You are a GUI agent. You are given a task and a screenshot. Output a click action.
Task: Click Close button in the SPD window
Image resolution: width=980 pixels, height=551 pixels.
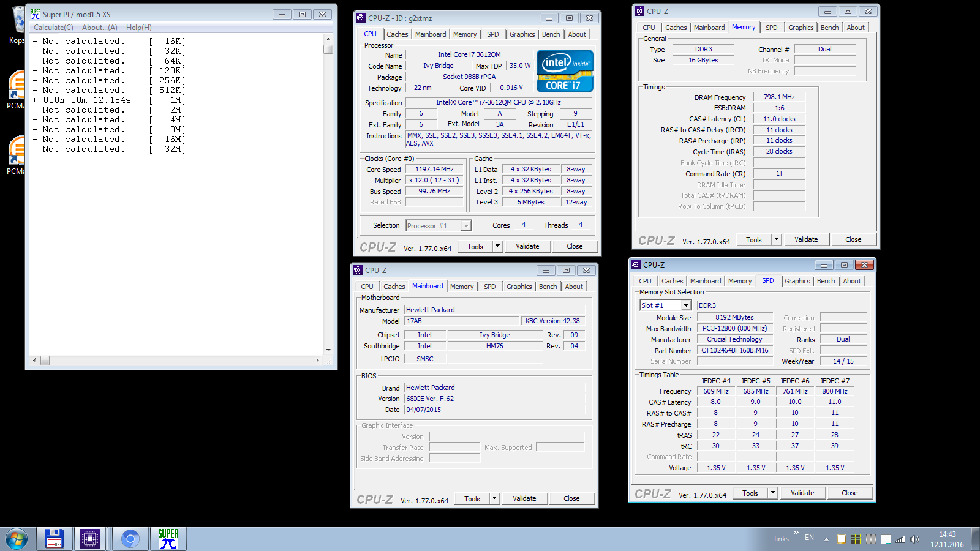(x=850, y=493)
